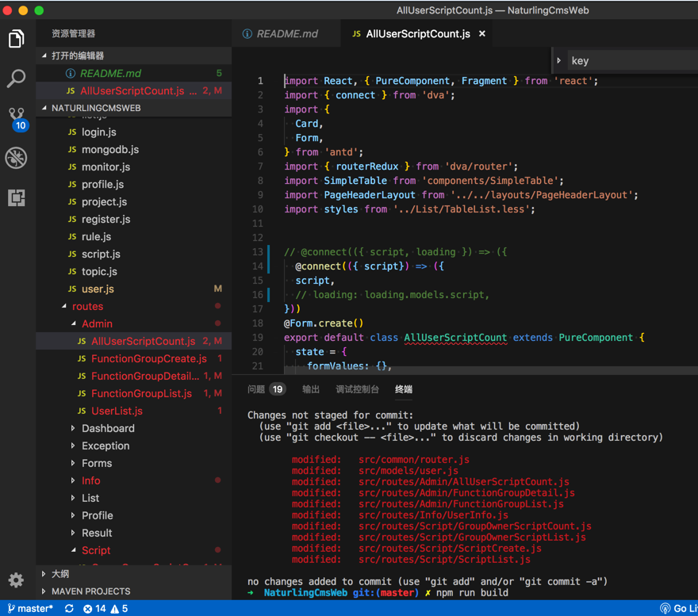
Task: Click src/routes/Script/ScriptList.js path in terminal
Action: (444, 560)
